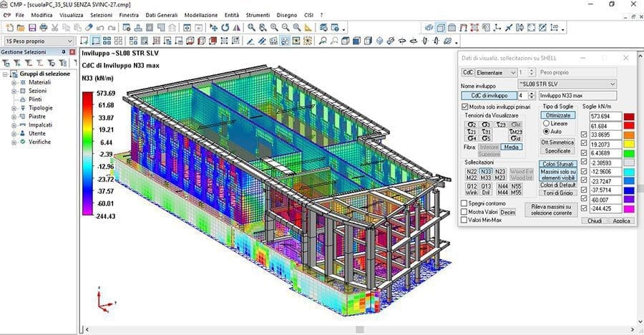Image resolution: width=644 pixels, height=335 pixels.
Task: Click the New file icon
Action: tap(10, 28)
